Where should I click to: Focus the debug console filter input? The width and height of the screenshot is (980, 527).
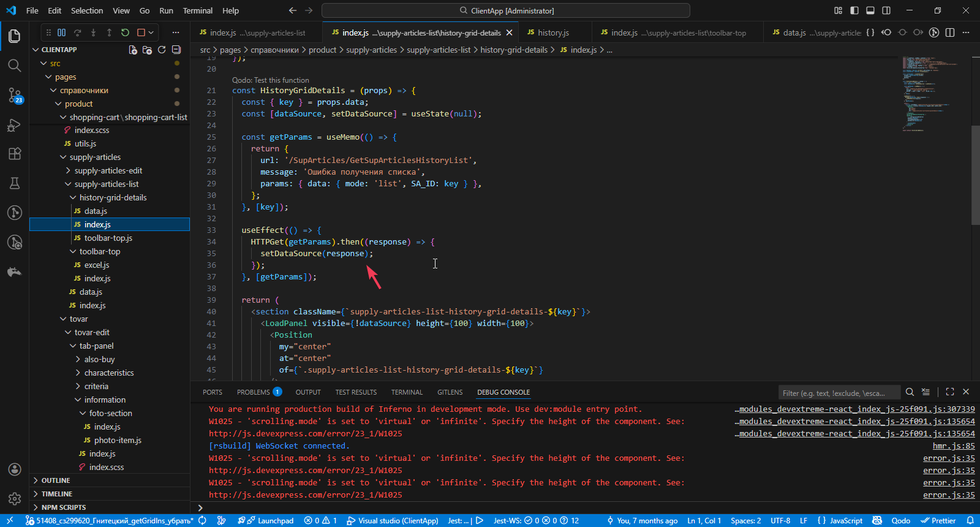839,393
